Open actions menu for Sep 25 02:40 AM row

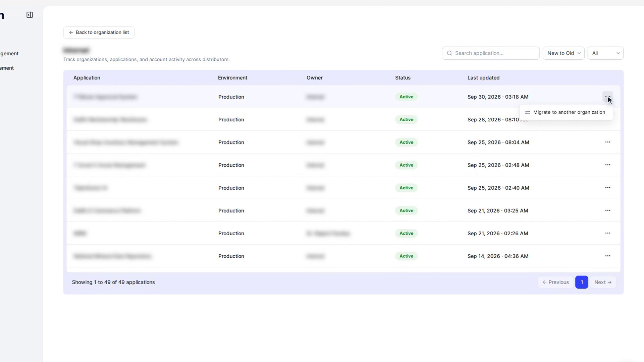tap(607, 188)
